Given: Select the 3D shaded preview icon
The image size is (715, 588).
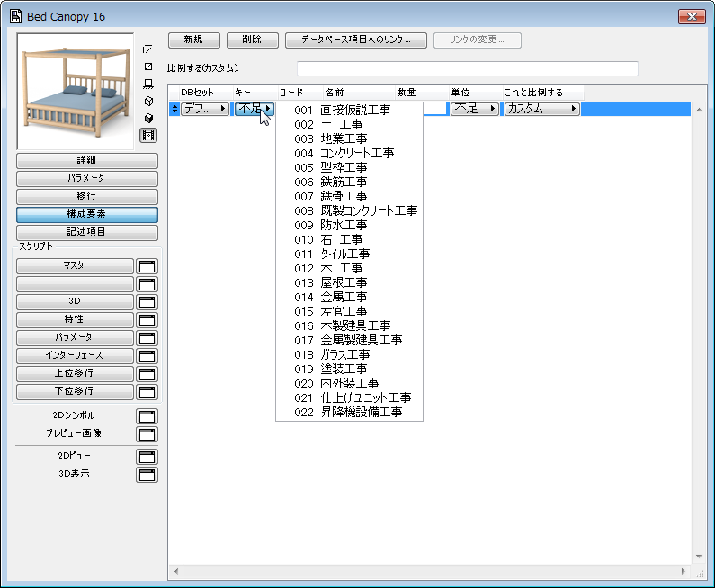Looking at the screenshot, I should click(x=148, y=119).
